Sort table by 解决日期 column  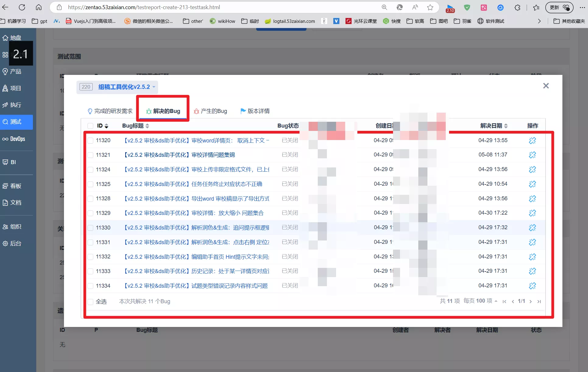[494, 126]
